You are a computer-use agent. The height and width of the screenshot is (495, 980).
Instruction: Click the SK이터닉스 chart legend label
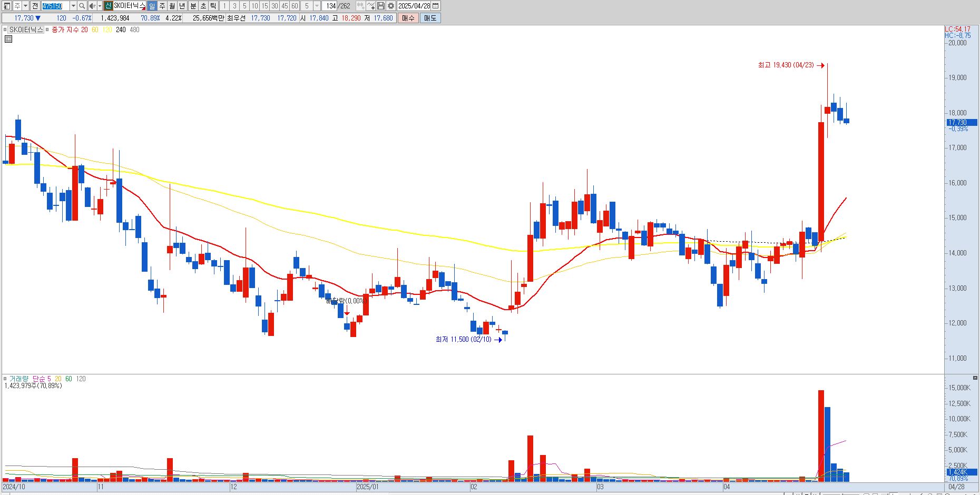(26, 29)
